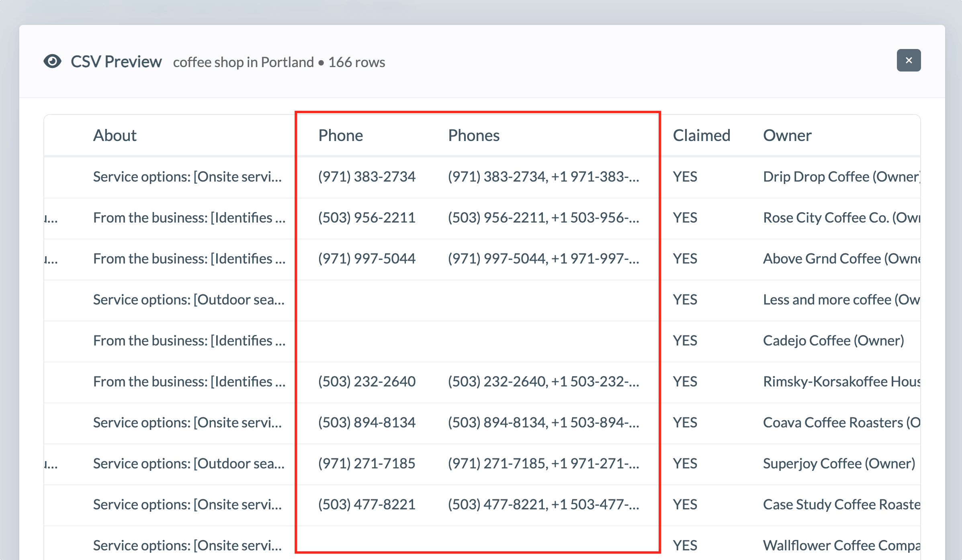Click About cell in Superjoy Coffee row
The height and width of the screenshot is (560, 962).
[189, 464]
